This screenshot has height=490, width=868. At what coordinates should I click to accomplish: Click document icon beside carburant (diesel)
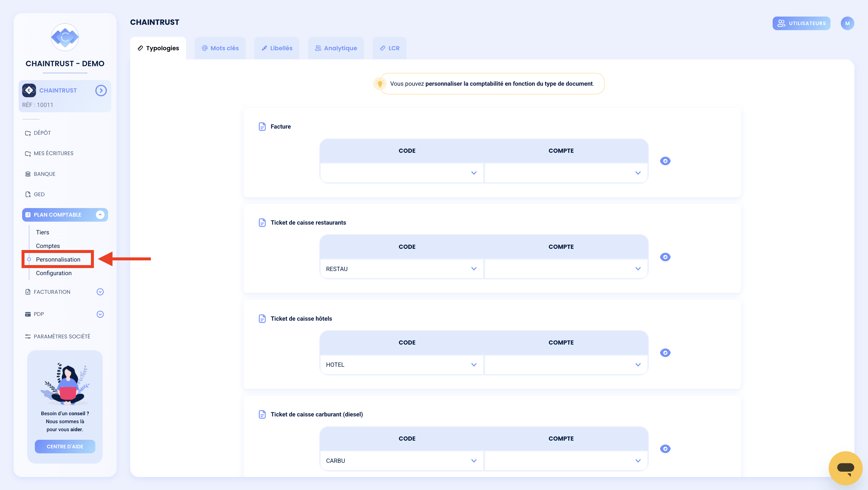tap(262, 414)
